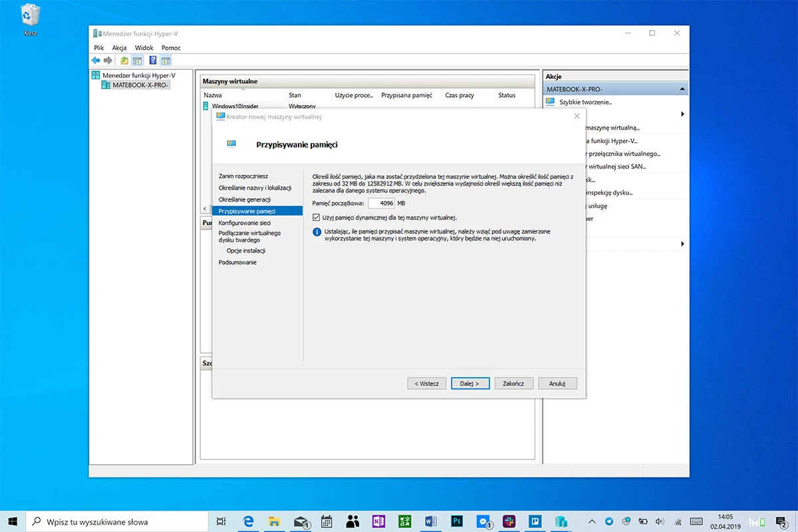Switch to Hyper-V Manager taskbar icon
The width and height of the screenshot is (798, 532).
coord(561,521)
